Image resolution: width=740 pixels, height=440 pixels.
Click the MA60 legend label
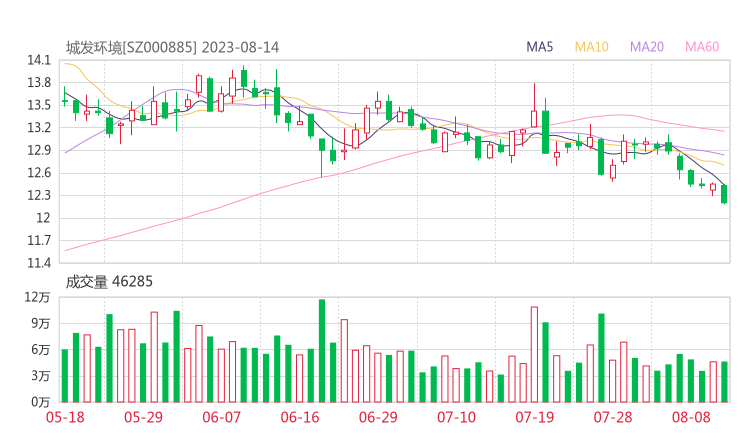pos(702,47)
